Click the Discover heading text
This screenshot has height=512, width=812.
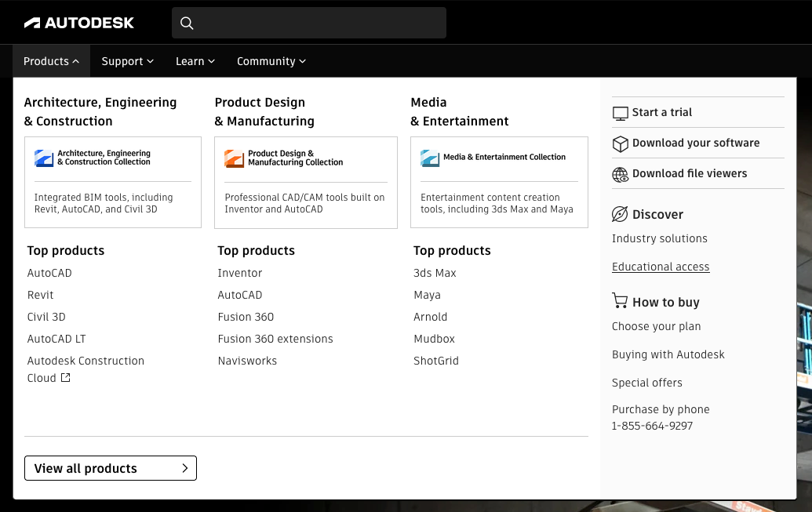[x=657, y=214]
